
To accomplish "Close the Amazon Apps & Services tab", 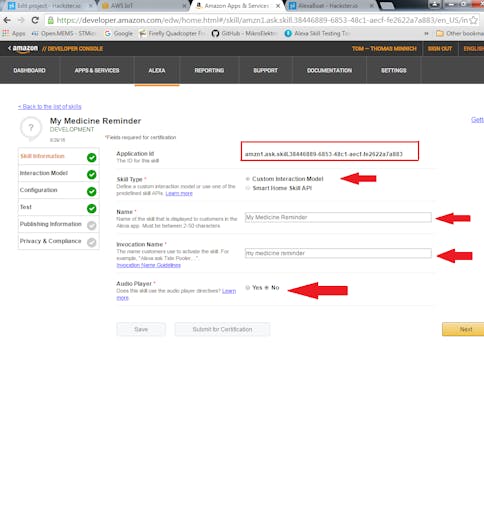I will [278, 6].
